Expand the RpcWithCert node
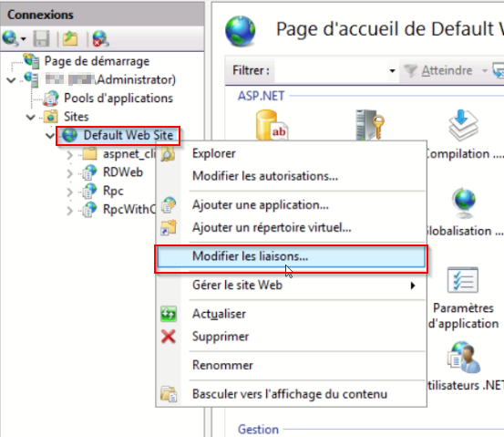The height and width of the screenshot is (437, 504). pos(70,211)
